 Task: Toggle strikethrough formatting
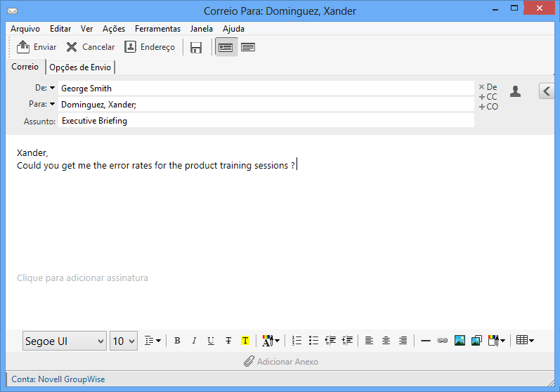point(228,341)
